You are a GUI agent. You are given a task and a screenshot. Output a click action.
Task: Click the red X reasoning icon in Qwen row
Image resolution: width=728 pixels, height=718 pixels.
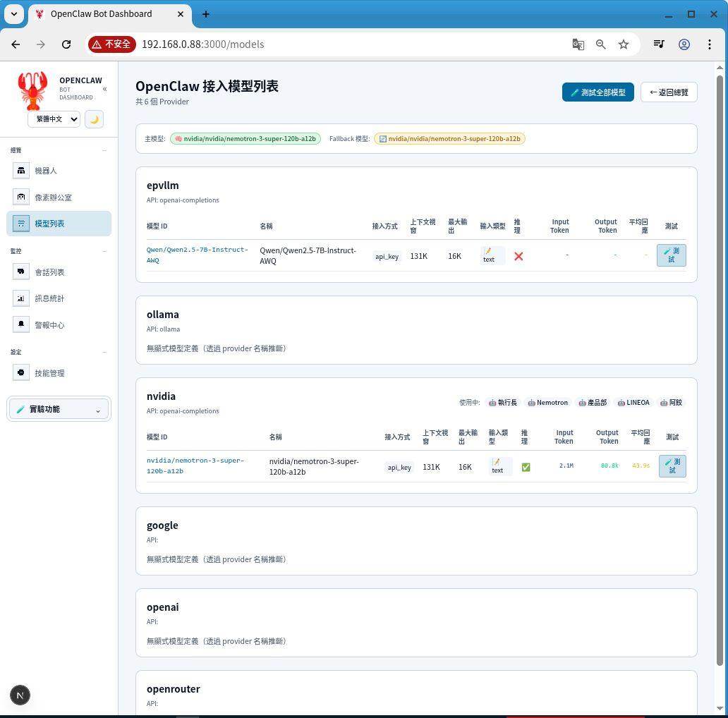(x=518, y=256)
